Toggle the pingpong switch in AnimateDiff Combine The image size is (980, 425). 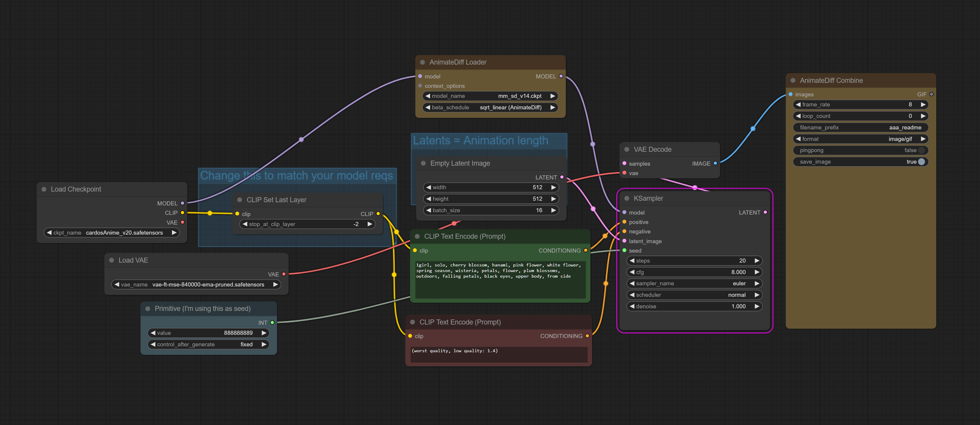tap(921, 150)
